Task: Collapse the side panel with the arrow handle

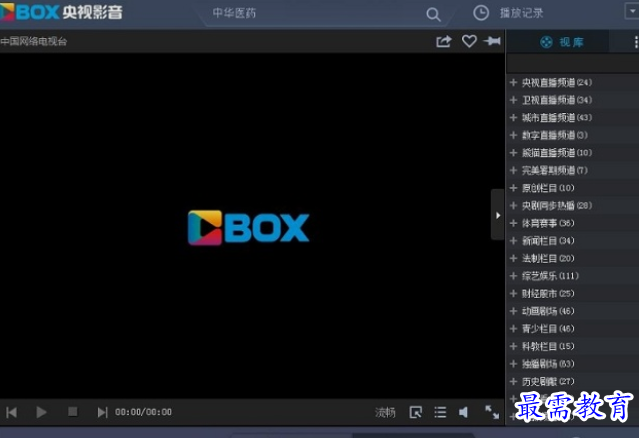Action: coord(498,215)
